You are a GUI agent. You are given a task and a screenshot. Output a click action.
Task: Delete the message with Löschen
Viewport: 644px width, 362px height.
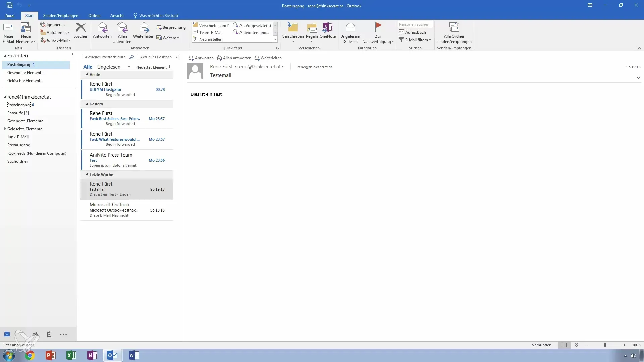click(x=81, y=30)
